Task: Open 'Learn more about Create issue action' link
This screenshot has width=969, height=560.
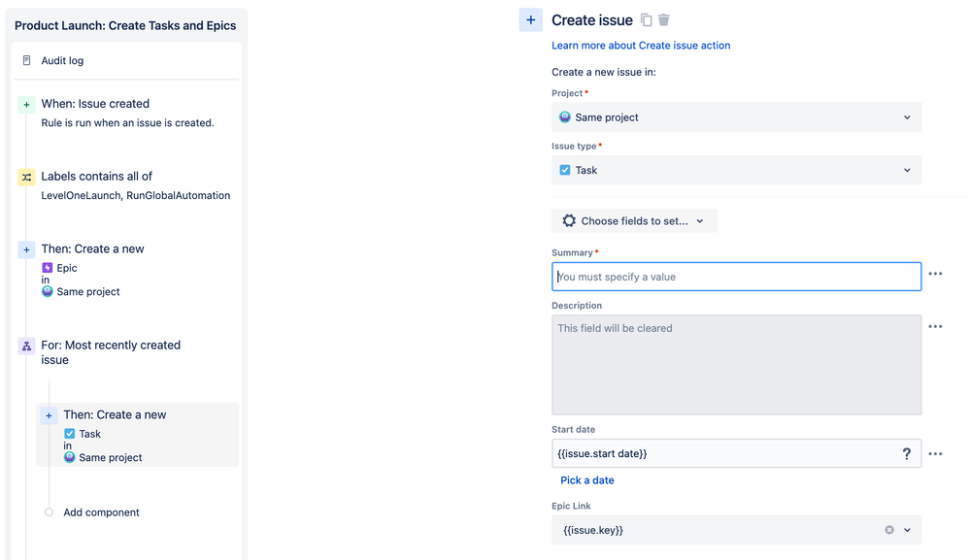Action: 641,46
